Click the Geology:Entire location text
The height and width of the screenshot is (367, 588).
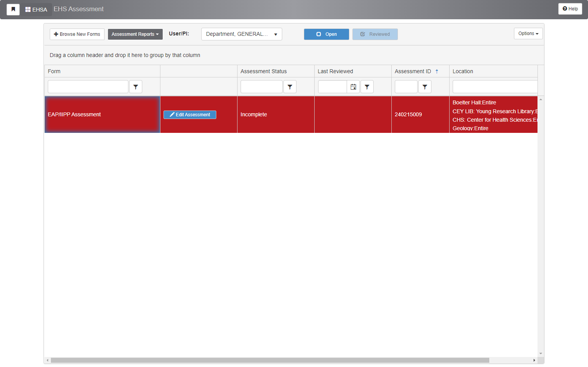tap(470, 128)
